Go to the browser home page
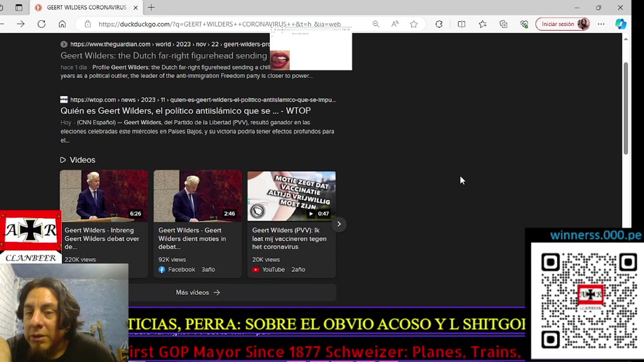This screenshot has width=644, height=362. (62, 24)
